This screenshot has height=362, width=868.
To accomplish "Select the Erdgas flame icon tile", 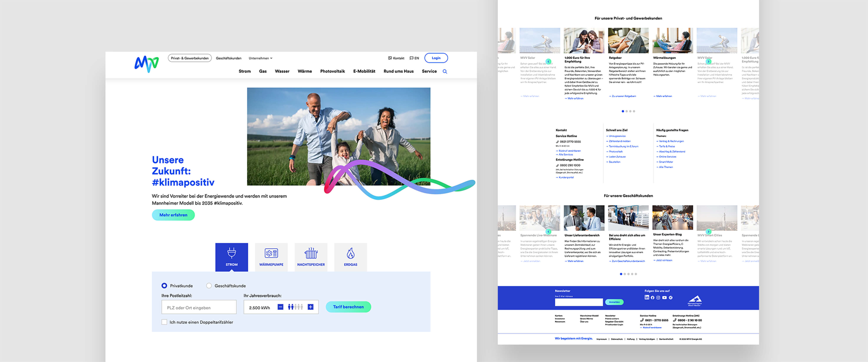I will 350,257.
